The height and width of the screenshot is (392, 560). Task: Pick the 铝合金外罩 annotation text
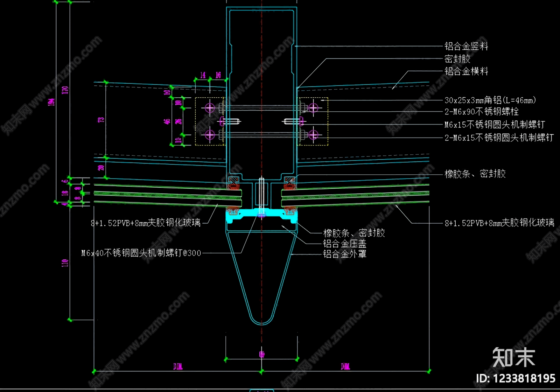click(344, 254)
